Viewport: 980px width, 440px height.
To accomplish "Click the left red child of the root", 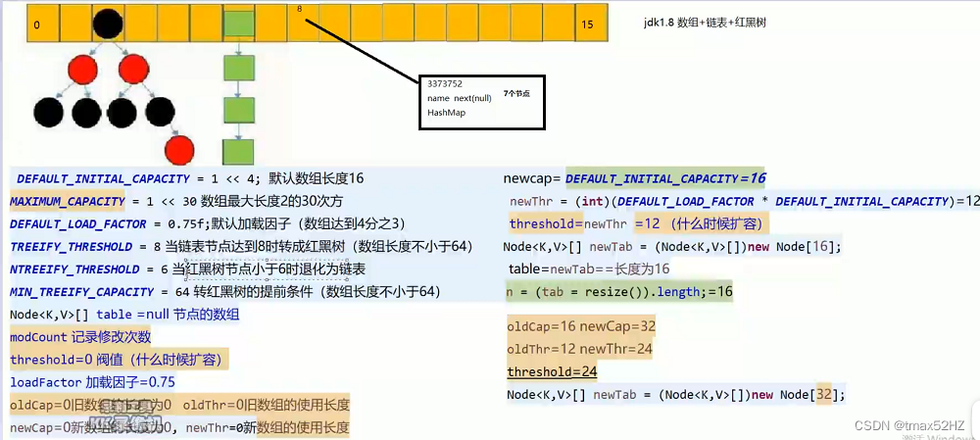I will click(x=82, y=69).
